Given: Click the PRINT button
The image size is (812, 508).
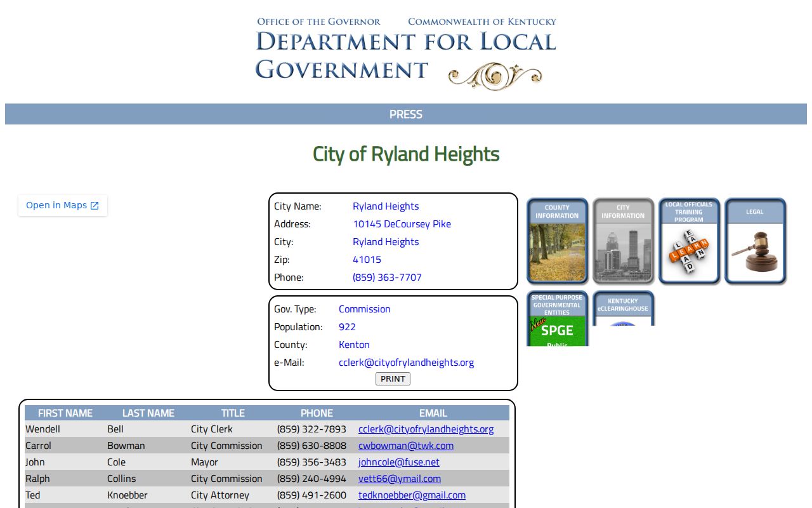Looking at the screenshot, I should [393, 378].
